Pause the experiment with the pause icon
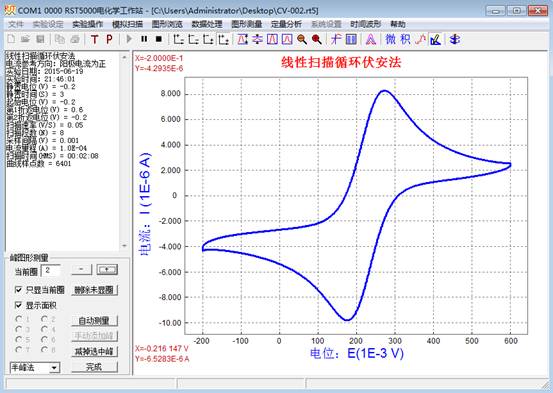The height and width of the screenshot is (393, 553). [x=144, y=39]
